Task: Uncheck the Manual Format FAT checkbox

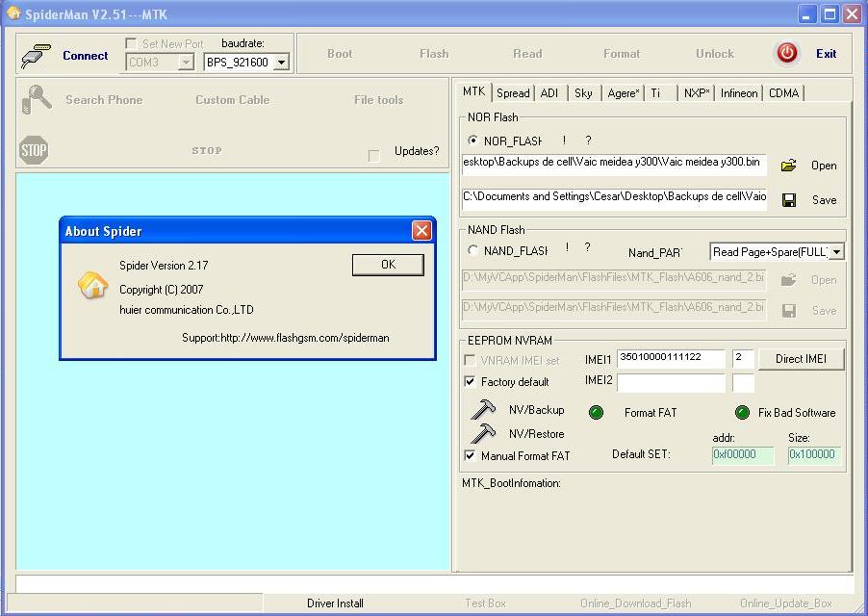Action: (x=470, y=455)
